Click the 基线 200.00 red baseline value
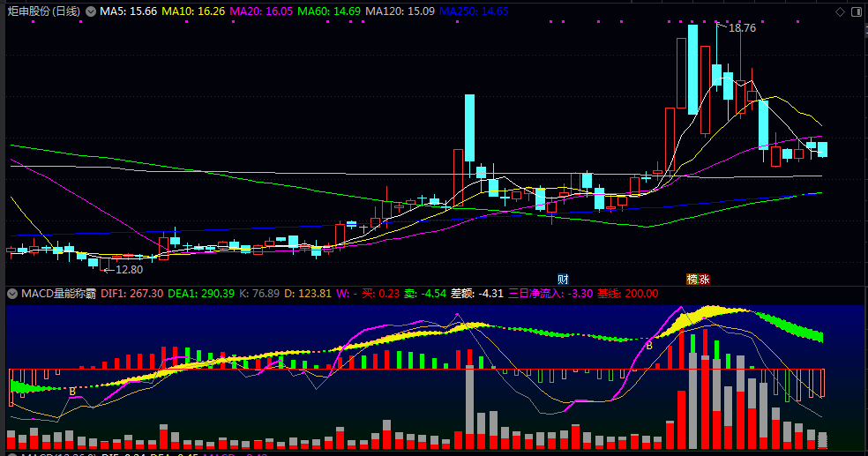868x456 pixels. pyautogui.click(x=627, y=293)
